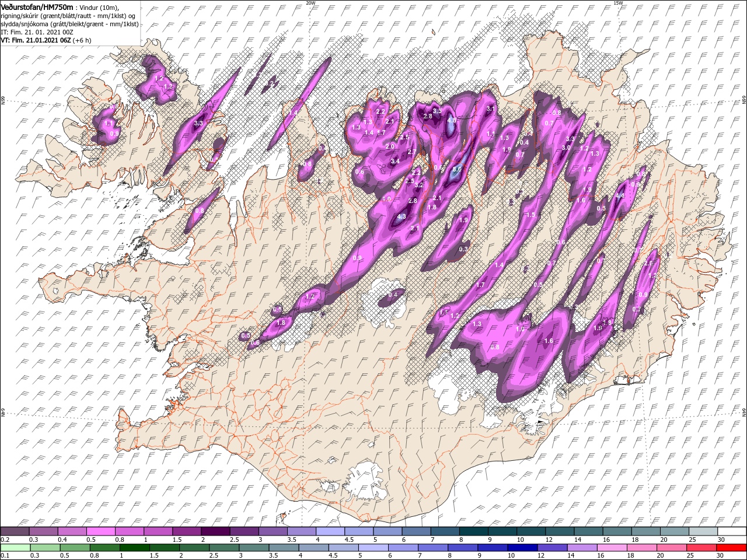Pick the light lavender 4 swatch in upper legend
The height and width of the screenshot is (560, 747).
(x=330, y=531)
